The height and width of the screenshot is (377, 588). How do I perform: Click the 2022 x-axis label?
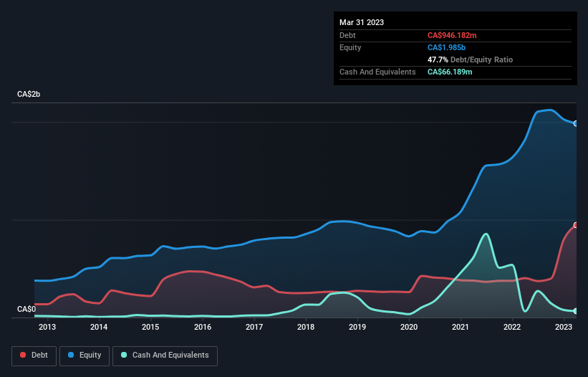[x=512, y=327]
